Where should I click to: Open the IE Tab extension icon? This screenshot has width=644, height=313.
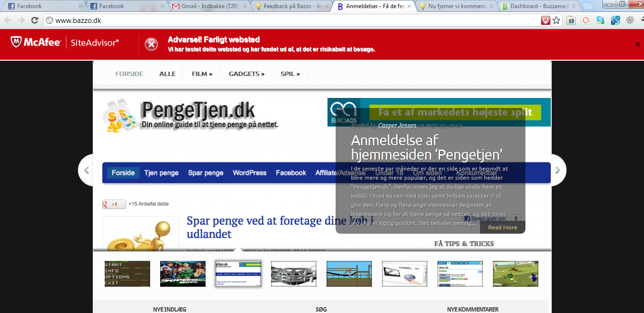(571, 21)
